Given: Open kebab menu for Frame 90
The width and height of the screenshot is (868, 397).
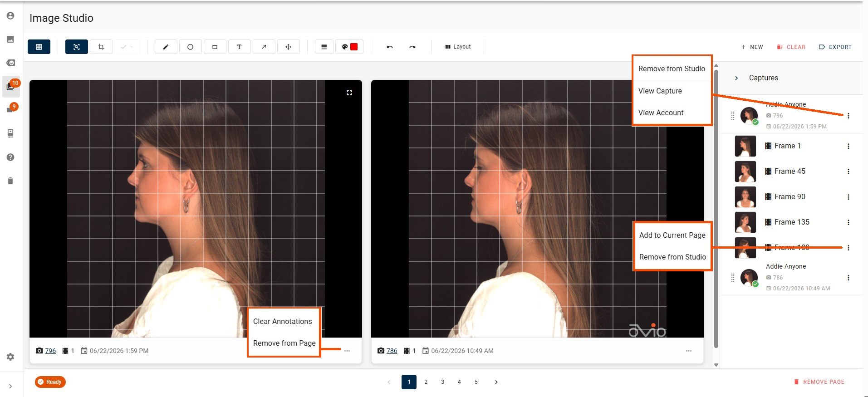Looking at the screenshot, I should (848, 197).
